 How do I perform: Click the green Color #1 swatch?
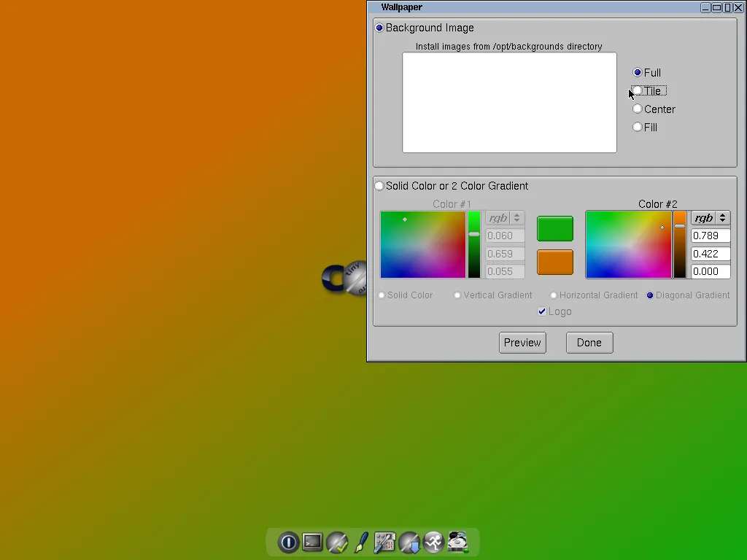click(555, 228)
